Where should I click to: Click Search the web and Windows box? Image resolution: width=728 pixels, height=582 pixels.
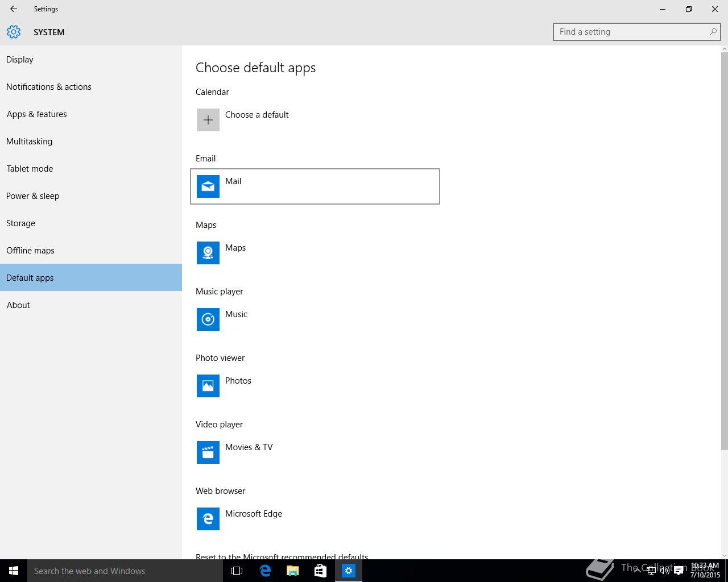click(x=125, y=571)
